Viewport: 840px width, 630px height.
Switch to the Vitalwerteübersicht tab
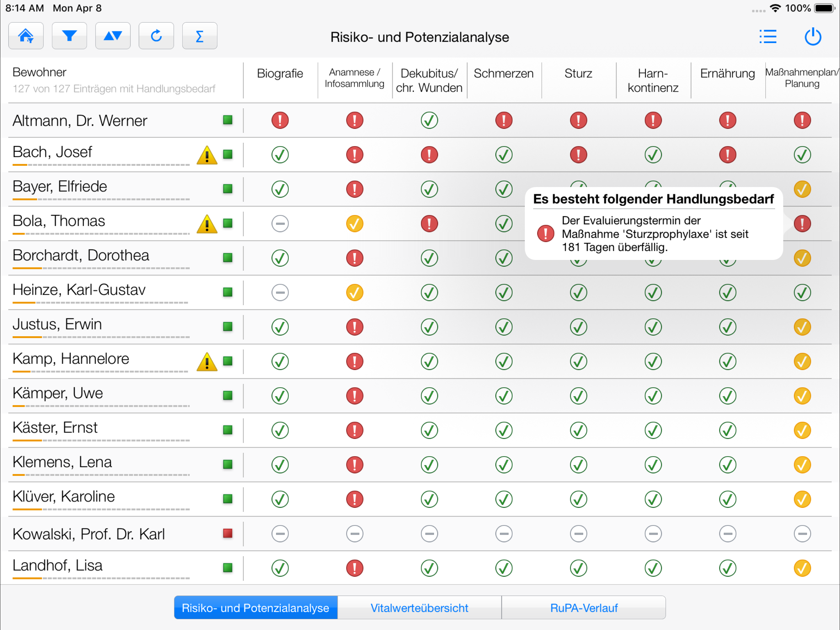[x=419, y=608]
